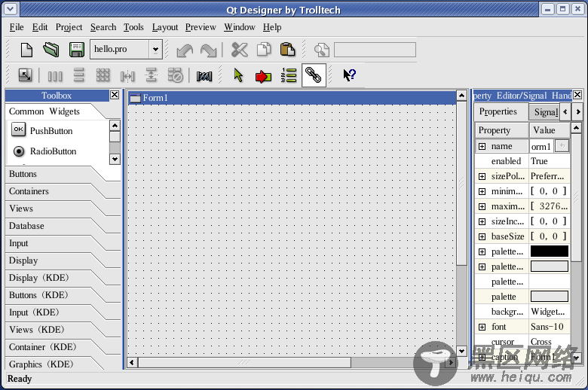This screenshot has height=390, width=588.
Task: Close the Toolbox panel
Action: [115, 95]
